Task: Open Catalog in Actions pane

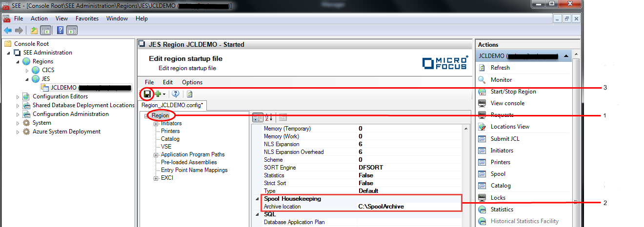Action: (x=501, y=186)
